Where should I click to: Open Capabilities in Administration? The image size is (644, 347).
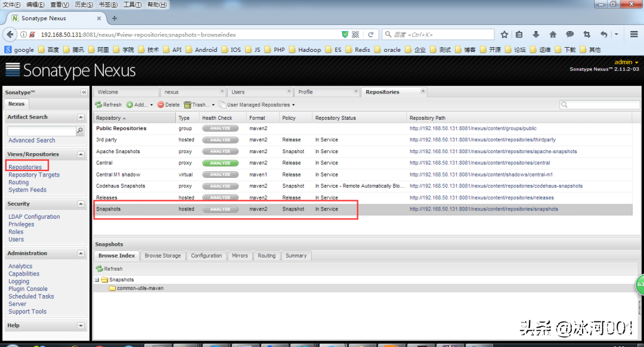pos(24,274)
